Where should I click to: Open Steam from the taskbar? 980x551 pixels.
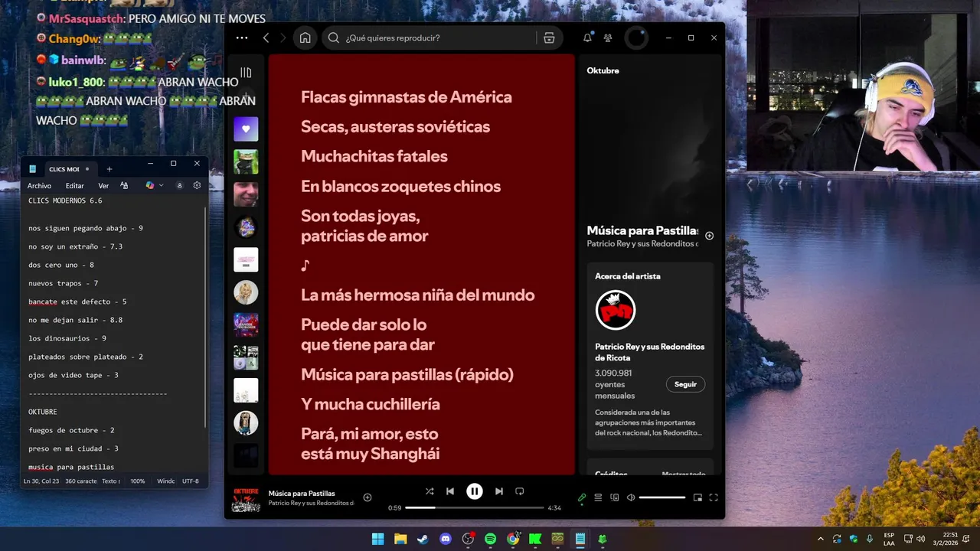click(423, 539)
